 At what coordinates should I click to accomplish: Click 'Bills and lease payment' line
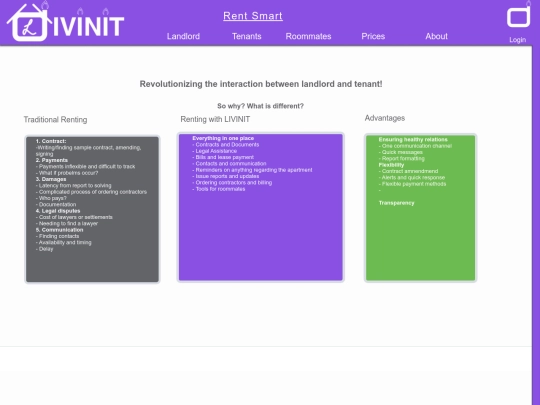[x=223, y=157]
